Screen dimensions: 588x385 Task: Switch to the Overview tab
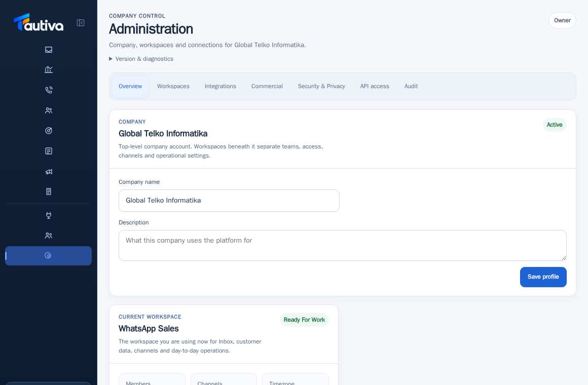130,86
